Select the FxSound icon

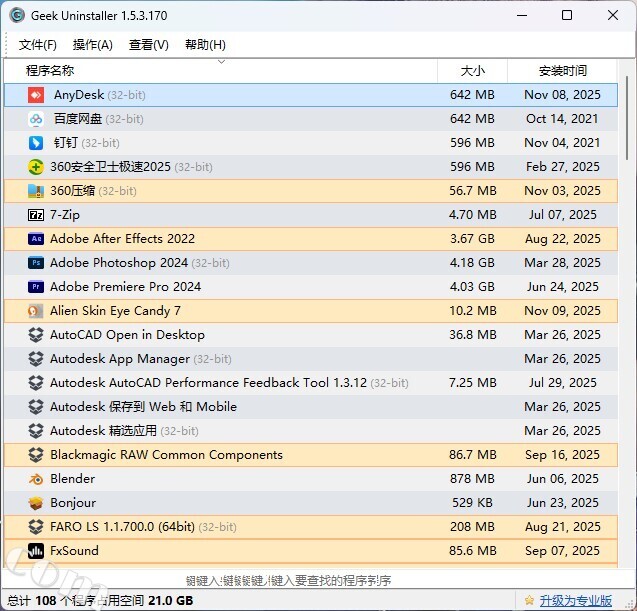click(36, 551)
